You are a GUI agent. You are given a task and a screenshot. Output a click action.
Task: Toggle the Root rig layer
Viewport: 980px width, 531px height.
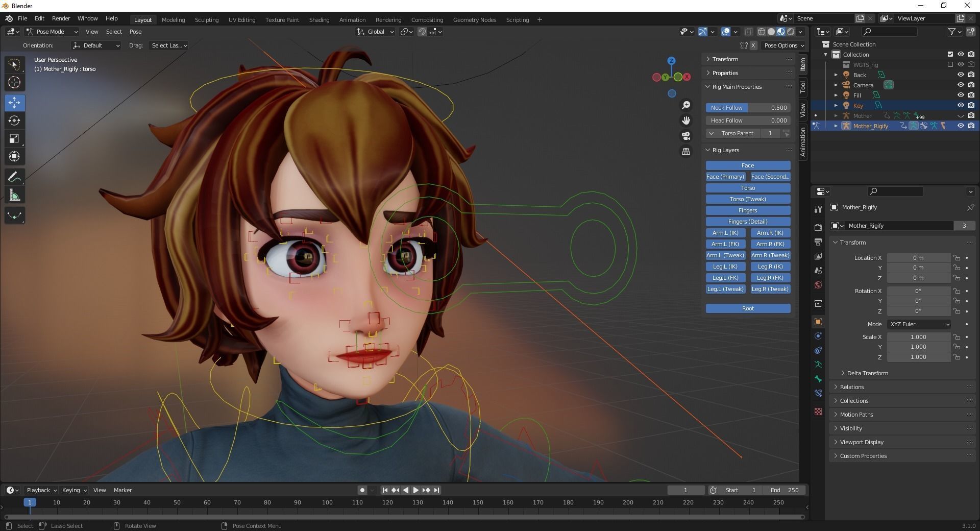(x=748, y=308)
